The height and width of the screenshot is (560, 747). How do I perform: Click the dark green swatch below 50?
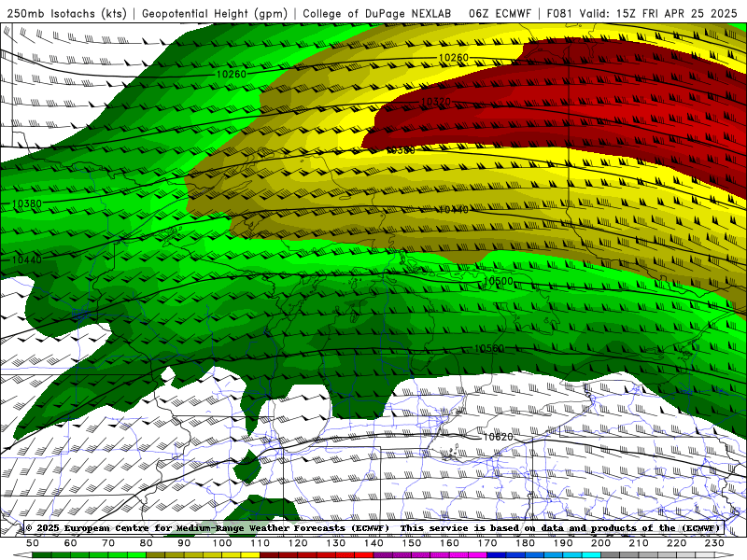pos(42,555)
